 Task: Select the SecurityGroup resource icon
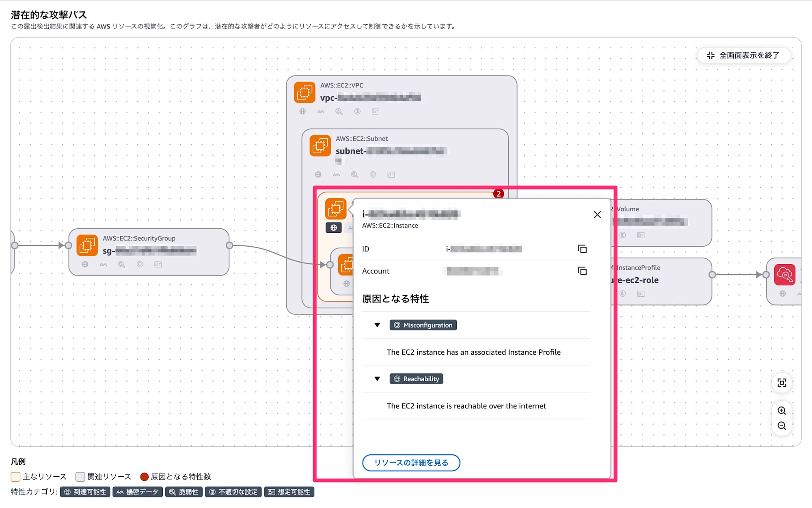pos(87,245)
